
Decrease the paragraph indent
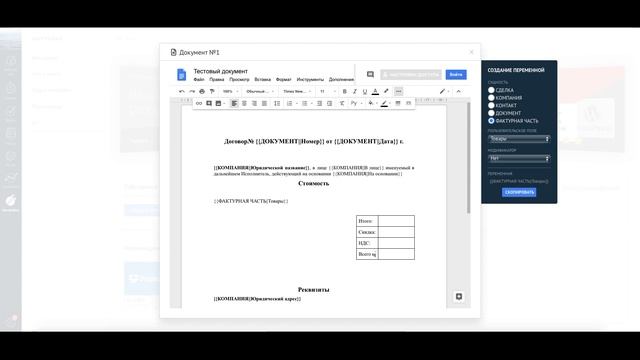point(319,103)
